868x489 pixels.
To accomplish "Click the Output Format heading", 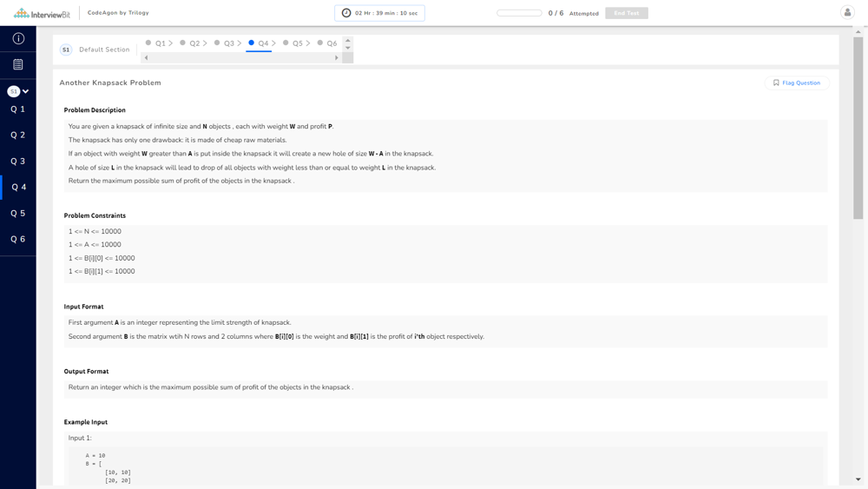I will (86, 371).
